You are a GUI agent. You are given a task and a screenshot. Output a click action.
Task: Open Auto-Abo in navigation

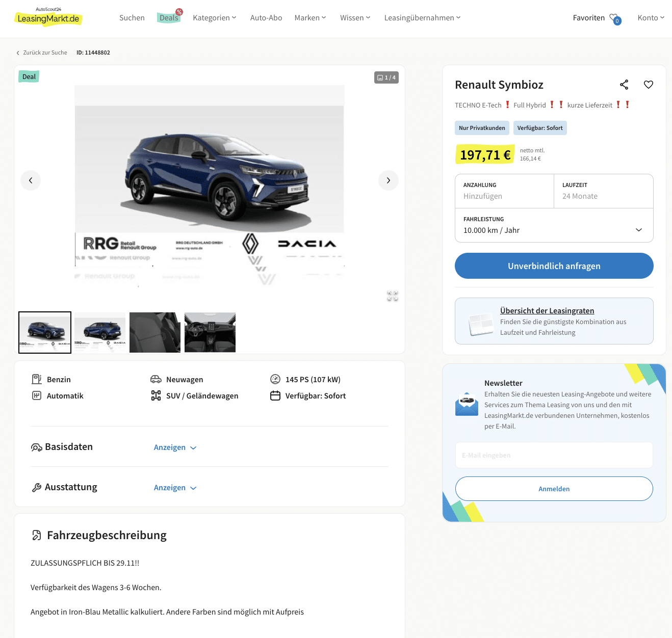(266, 18)
